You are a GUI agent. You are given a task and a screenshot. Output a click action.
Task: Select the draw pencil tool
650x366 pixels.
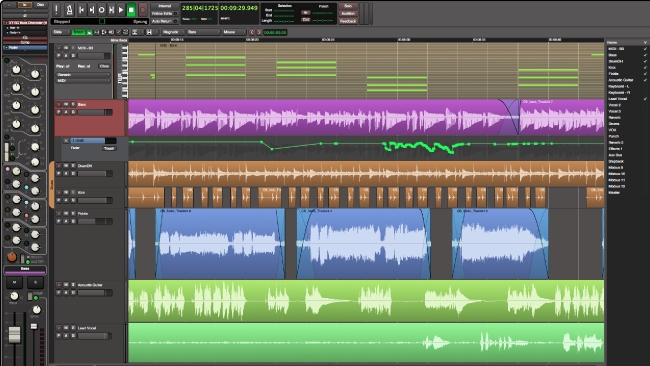pyautogui.click(x=119, y=32)
